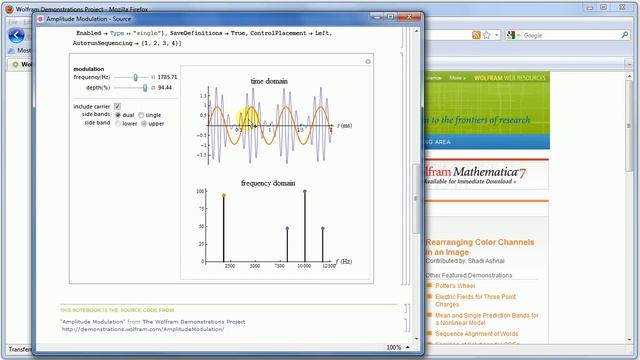This screenshot has width=640, height=360.
Task: Click the frequency value 1785.71
Action: (x=167, y=77)
